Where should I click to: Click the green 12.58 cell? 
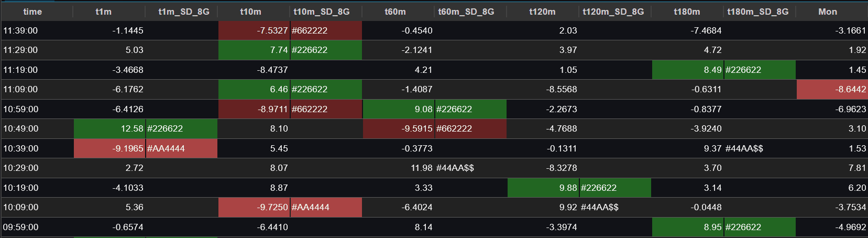[x=131, y=128]
